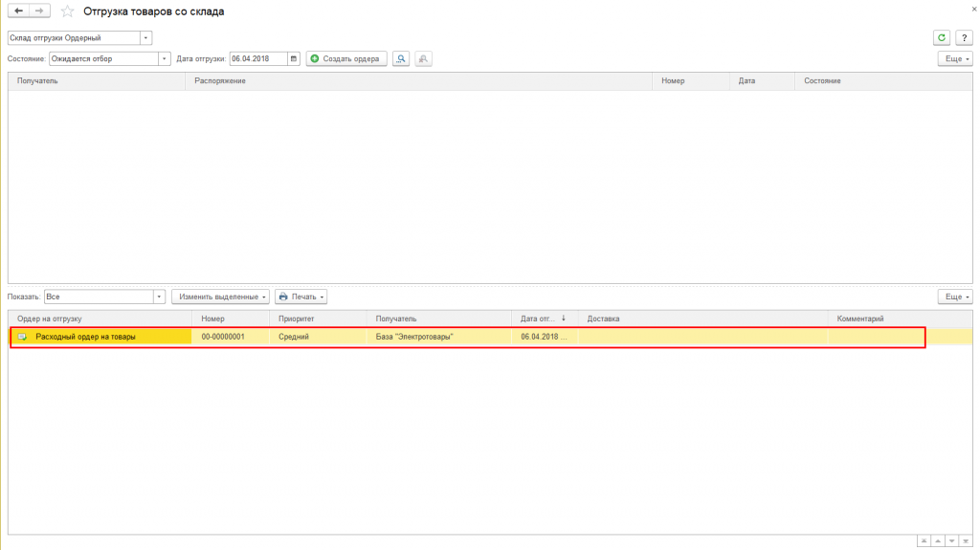Close the form with the X
The width and height of the screenshot is (980, 550).
[x=973, y=9]
